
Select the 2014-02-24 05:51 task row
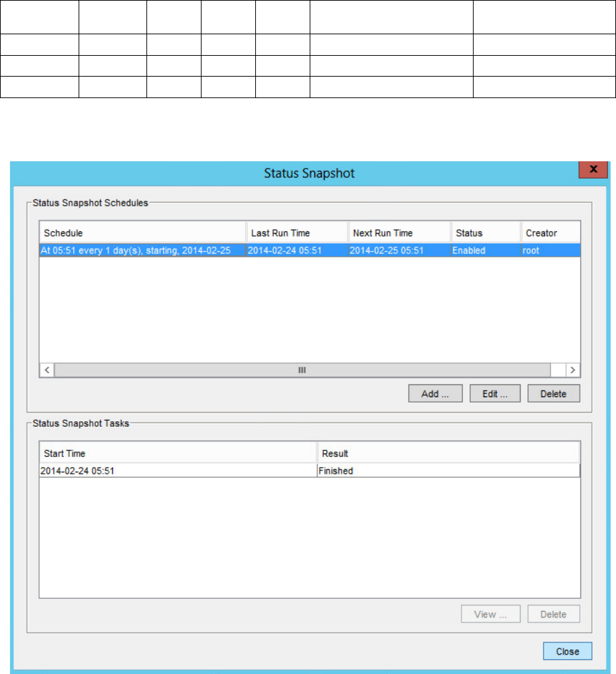178,471
